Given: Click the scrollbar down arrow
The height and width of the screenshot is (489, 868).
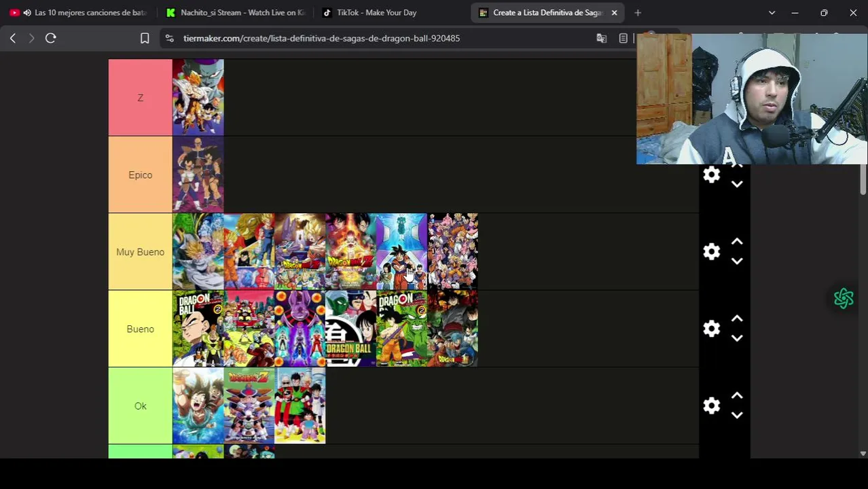Looking at the screenshot, I should point(863,453).
